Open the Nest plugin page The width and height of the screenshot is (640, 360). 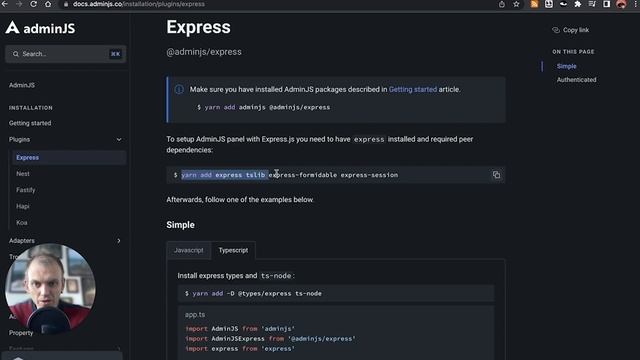pos(23,173)
